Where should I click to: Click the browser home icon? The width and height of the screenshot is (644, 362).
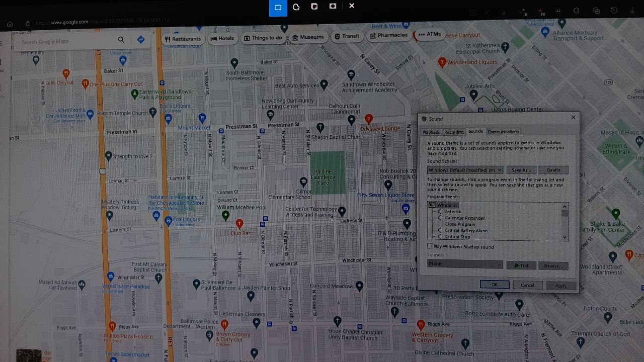pos(10,24)
